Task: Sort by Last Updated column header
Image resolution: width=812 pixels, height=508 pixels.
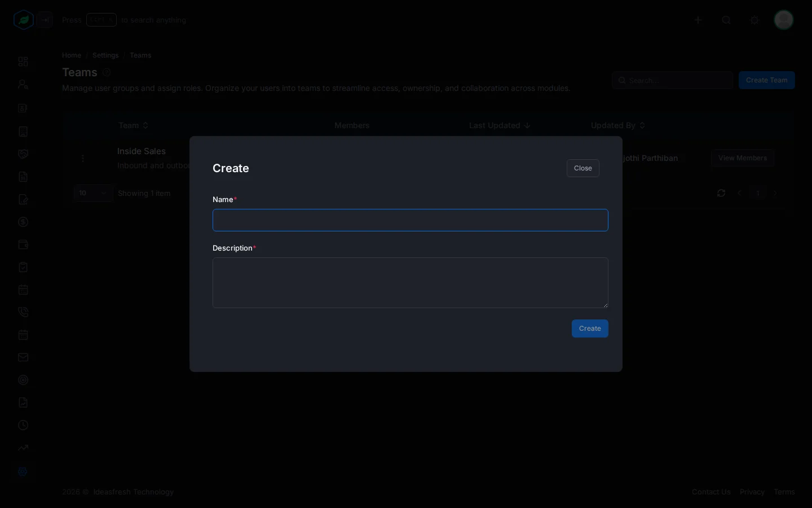Action: (500, 125)
